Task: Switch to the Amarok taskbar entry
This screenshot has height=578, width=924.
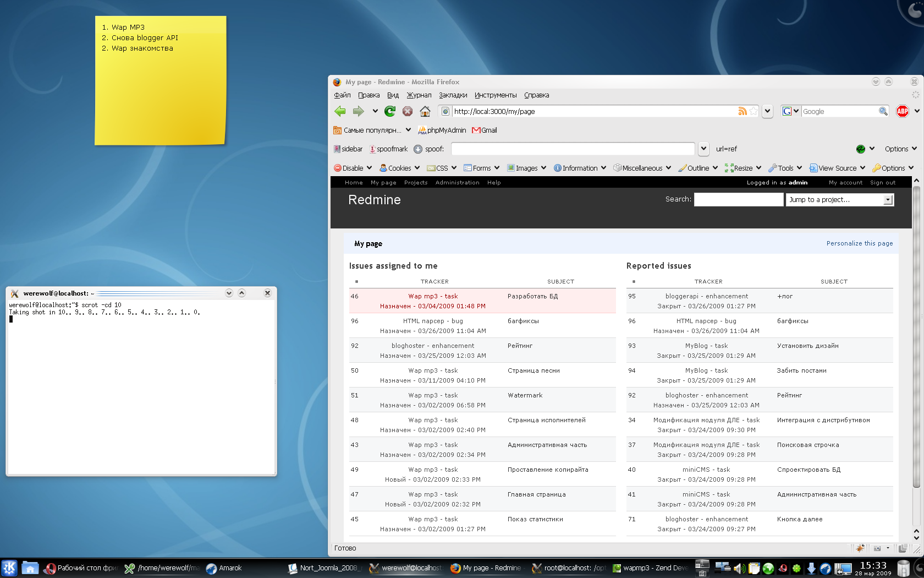Action: [224, 568]
